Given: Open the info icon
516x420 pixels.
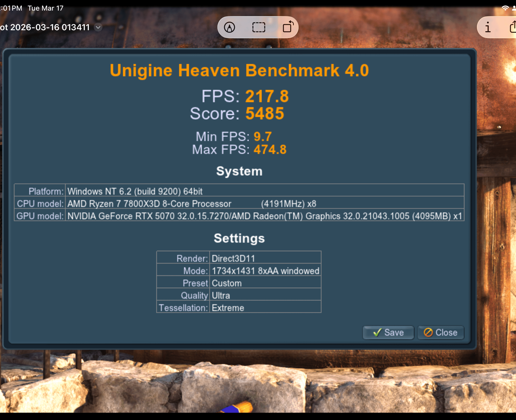Looking at the screenshot, I should pyautogui.click(x=488, y=27).
